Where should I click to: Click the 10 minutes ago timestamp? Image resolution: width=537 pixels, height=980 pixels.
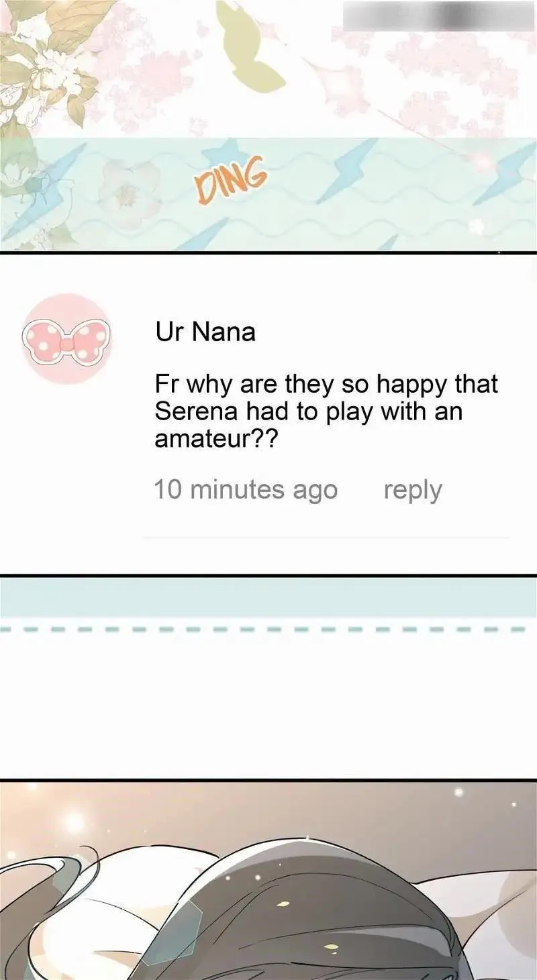(x=246, y=489)
